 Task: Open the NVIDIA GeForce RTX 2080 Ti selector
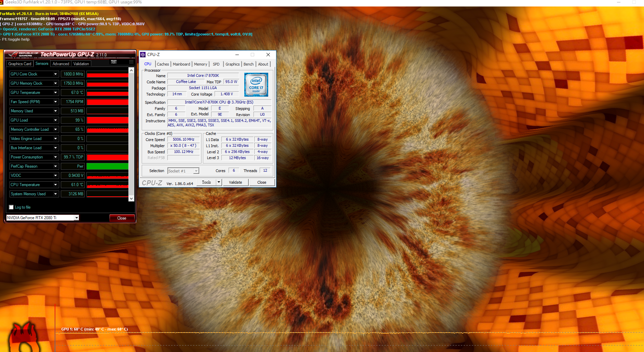pyautogui.click(x=43, y=218)
